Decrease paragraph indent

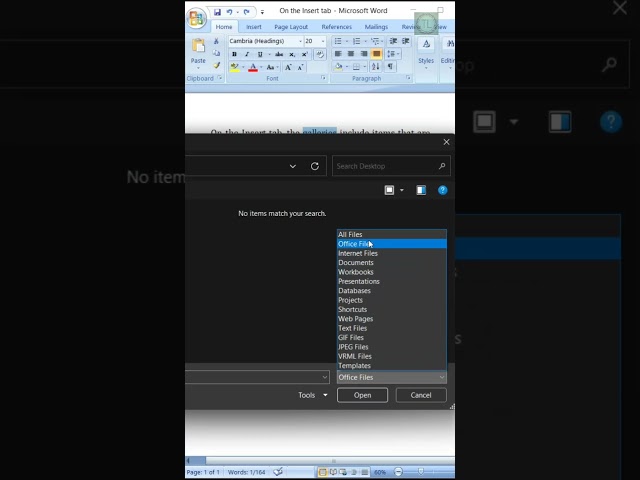point(393,41)
